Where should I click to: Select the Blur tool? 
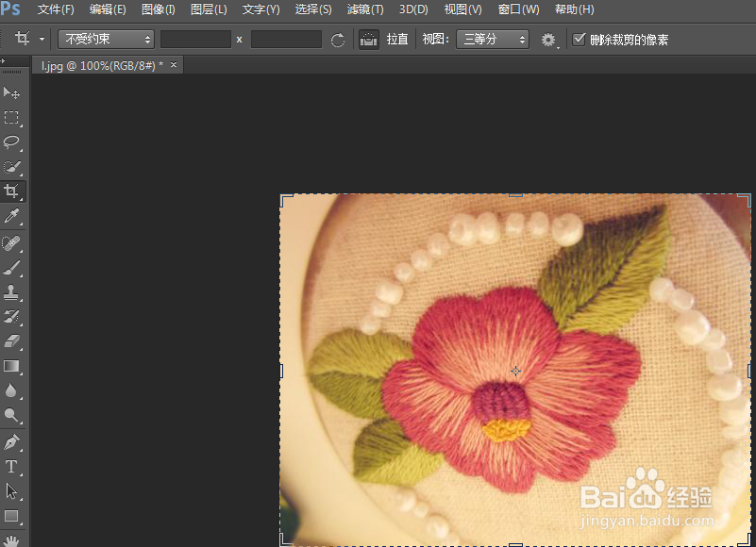click(11, 390)
